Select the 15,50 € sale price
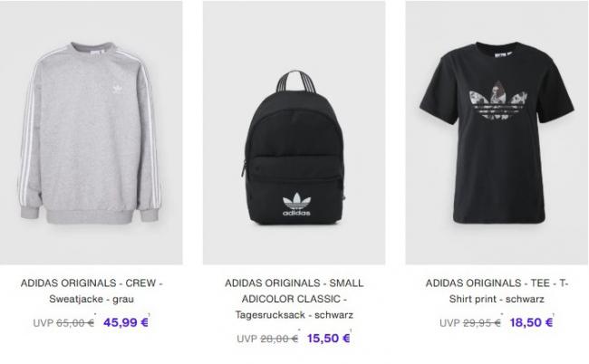Viewport: 589px width, 364px height. tap(329, 338)
